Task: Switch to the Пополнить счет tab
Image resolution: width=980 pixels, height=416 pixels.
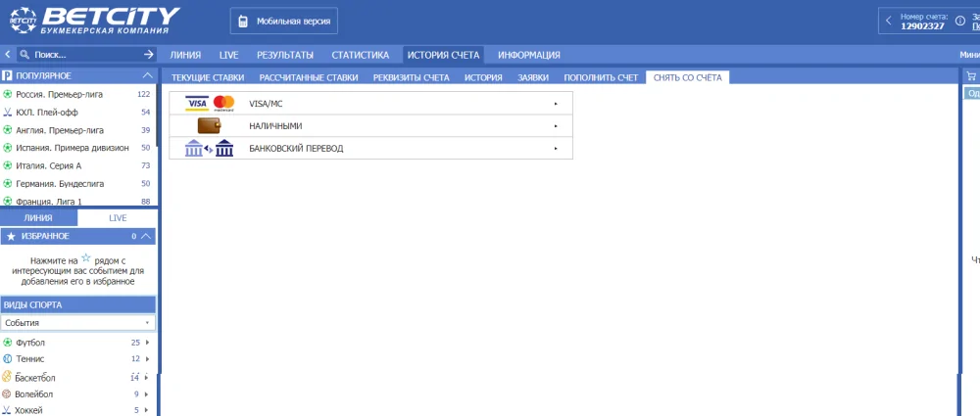Action: (x=601, y=76)
